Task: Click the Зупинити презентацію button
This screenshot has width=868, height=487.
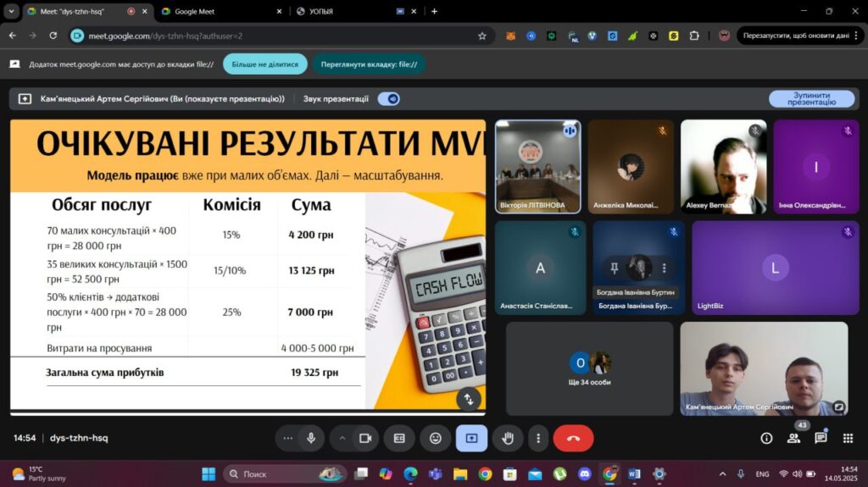Action: pos(811,99)
